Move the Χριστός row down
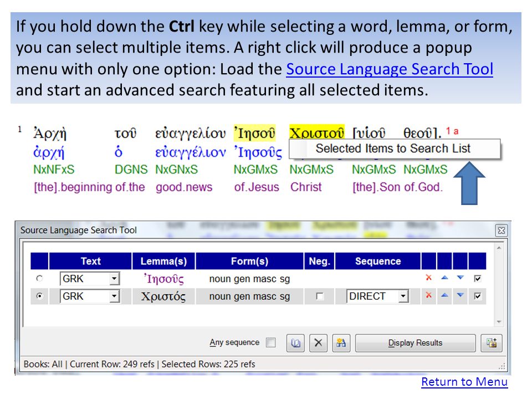The width and height of the screenshot is (532, 399). tap(460, 295)
